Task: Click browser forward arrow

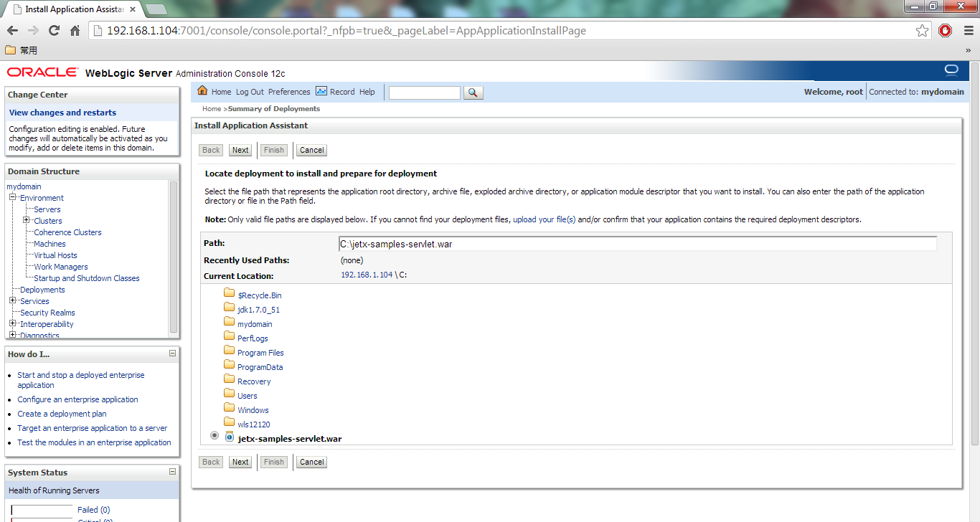Action: tap(33, 31)
